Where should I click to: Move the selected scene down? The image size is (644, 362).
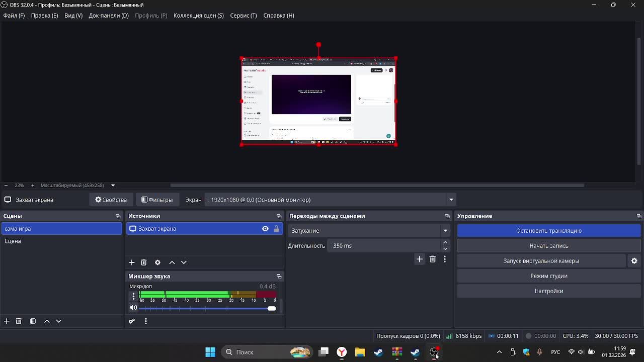58,321
